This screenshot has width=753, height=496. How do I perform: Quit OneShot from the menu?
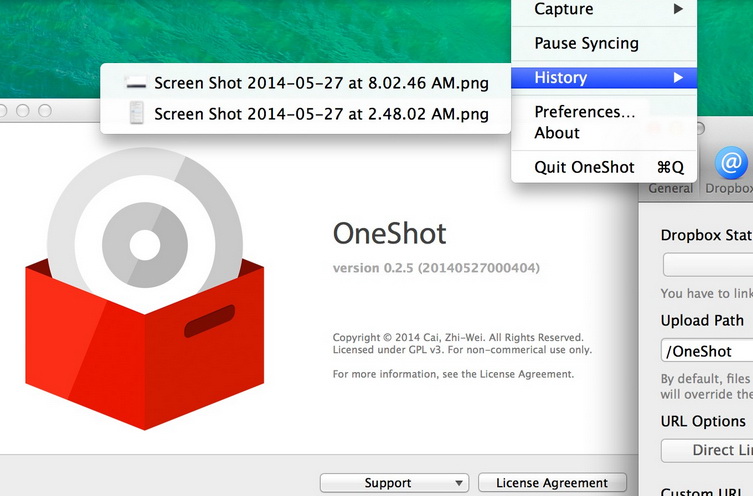click(x=604, y=167)
